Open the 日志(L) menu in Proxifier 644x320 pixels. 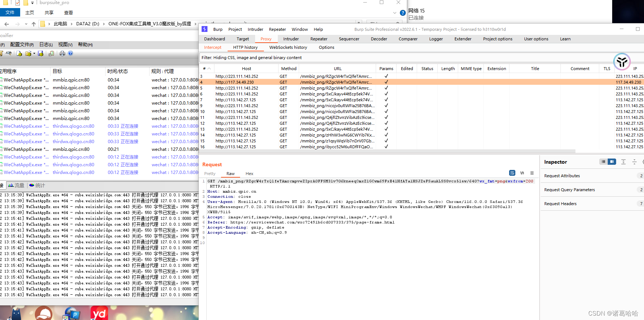coord(46,45)
